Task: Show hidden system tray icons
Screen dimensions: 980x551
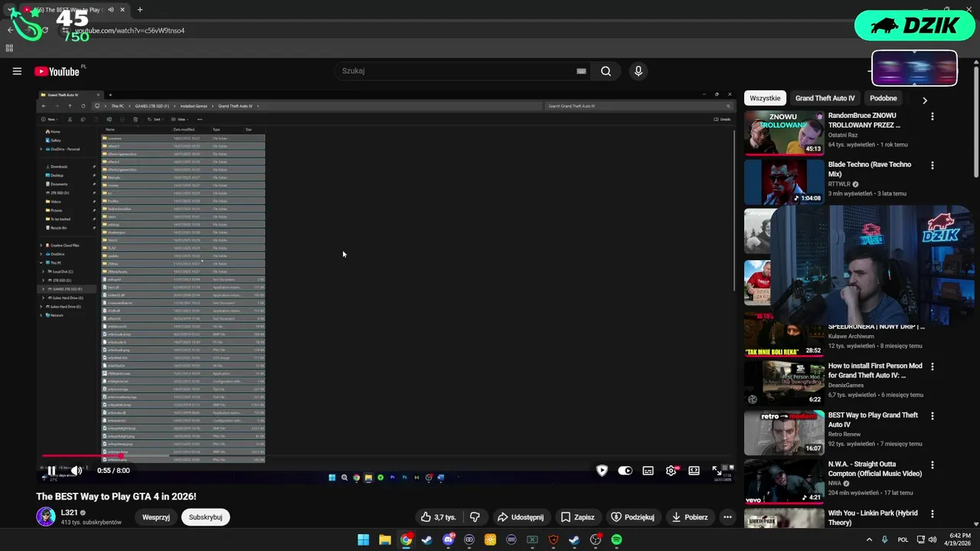Action: click(x=869, y=540)
